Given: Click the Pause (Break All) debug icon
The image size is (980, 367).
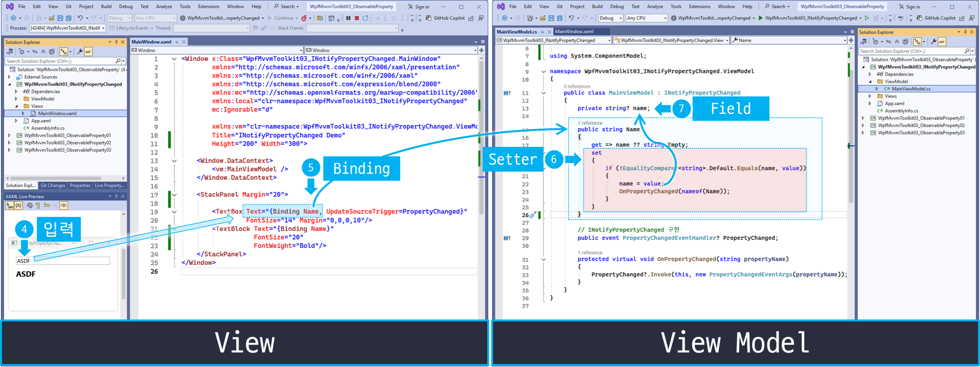Looking at the screenshot, I should pyautogui.click(x=348, y=18).
